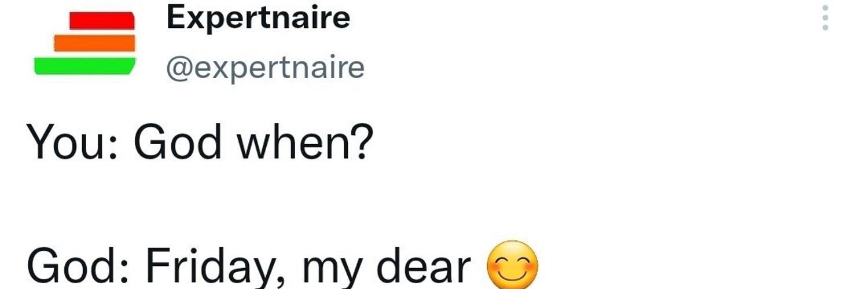Viewport: 868px width, 289px height.
Task: Click the "@" symbol in the handle
Action: coord(178,69)
